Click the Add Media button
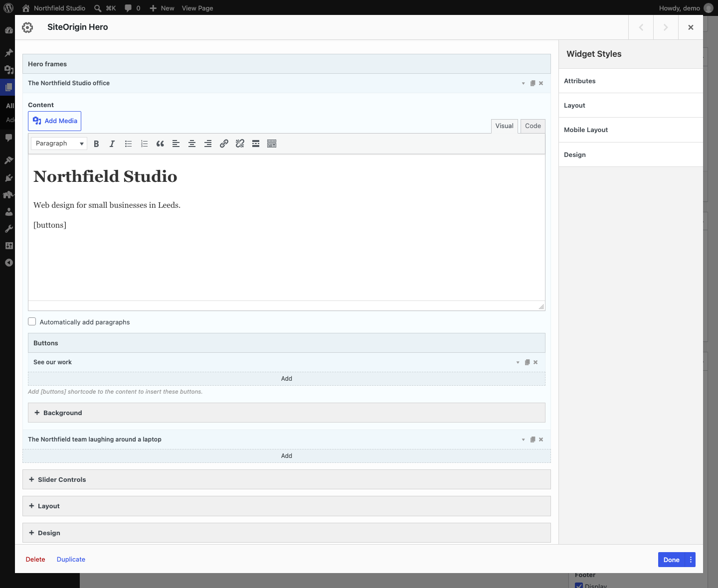This screenshot has width=718, height=588. point(54,121)
